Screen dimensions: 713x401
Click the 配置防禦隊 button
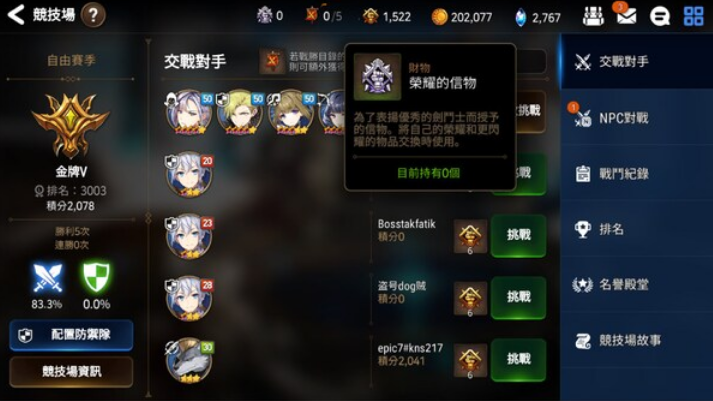pyautogui.click(x=71, y=335)
